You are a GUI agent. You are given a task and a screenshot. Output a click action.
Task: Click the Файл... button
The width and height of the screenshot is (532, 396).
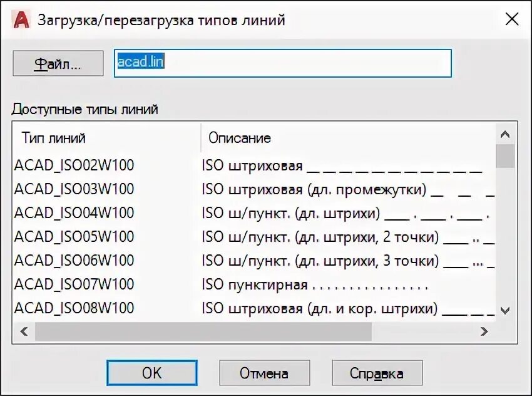coord(58,63)
